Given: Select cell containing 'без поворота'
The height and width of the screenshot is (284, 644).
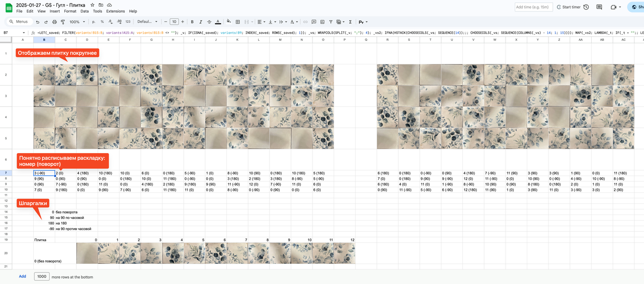Looking at the screenshot, I should click(x=65, y=212).
